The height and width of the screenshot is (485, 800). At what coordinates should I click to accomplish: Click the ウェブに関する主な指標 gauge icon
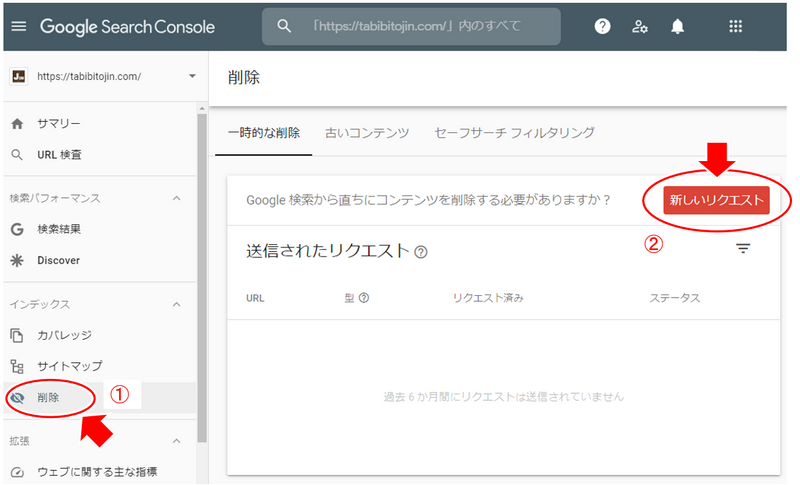pyautogui.click(x=17, y=472)
